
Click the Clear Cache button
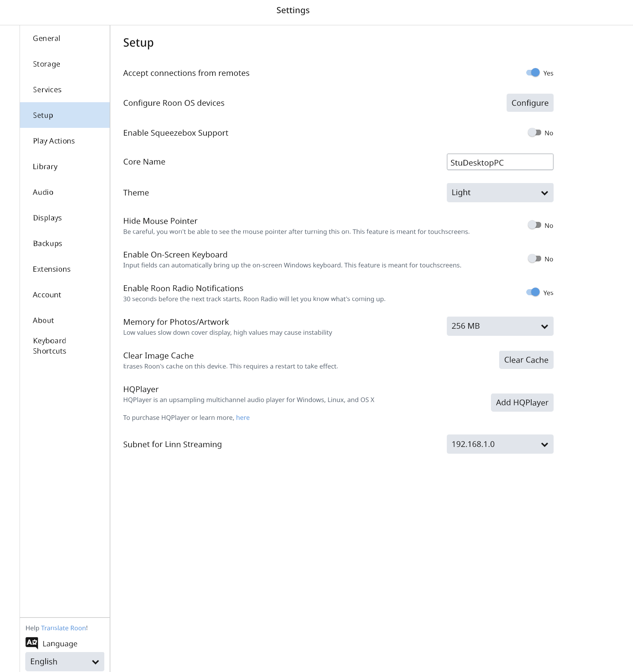(x=526, y=360)
